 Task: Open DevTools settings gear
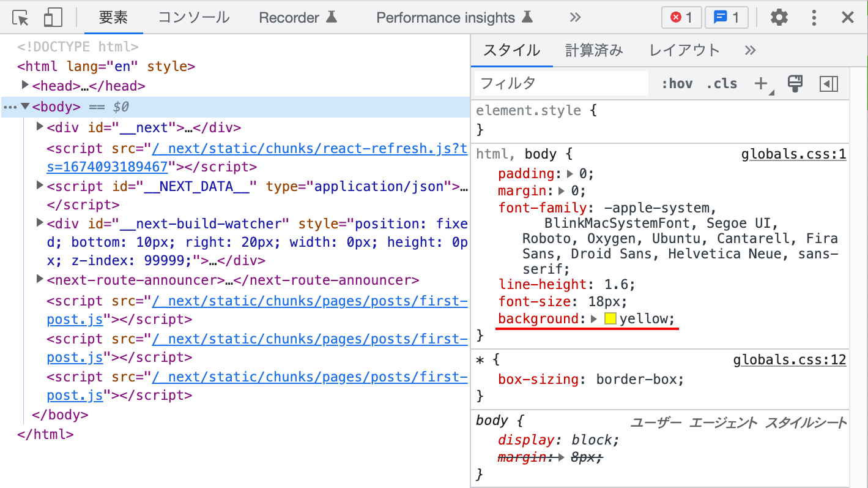click(x=779, y=17)
